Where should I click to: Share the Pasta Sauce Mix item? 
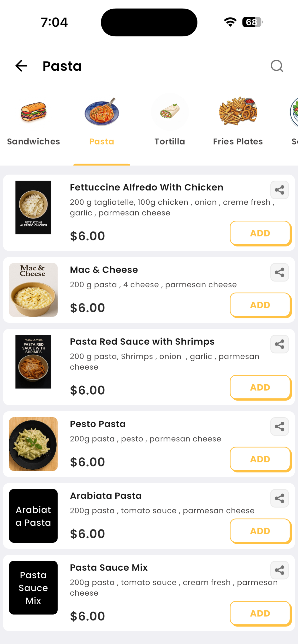(x=280, y=570)
